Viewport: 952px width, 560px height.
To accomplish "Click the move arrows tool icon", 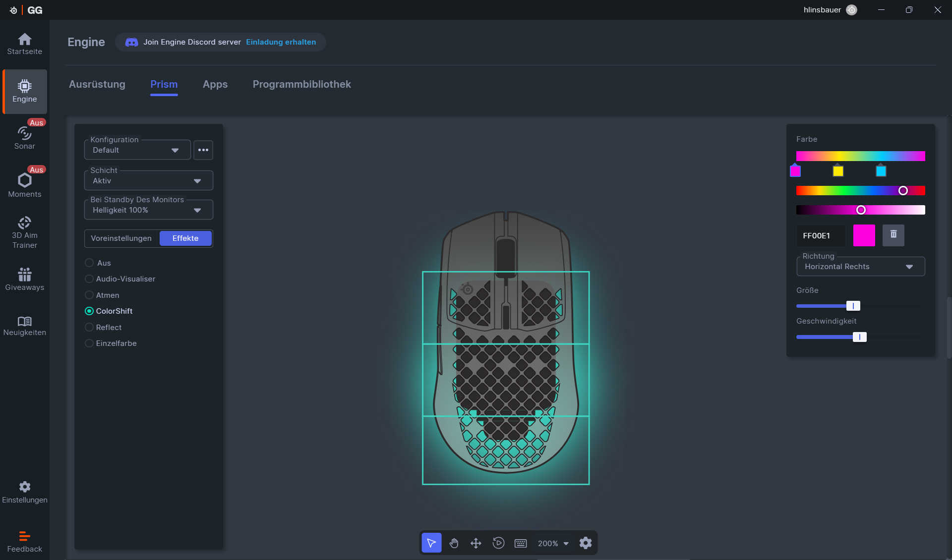I will pos(476,543).
